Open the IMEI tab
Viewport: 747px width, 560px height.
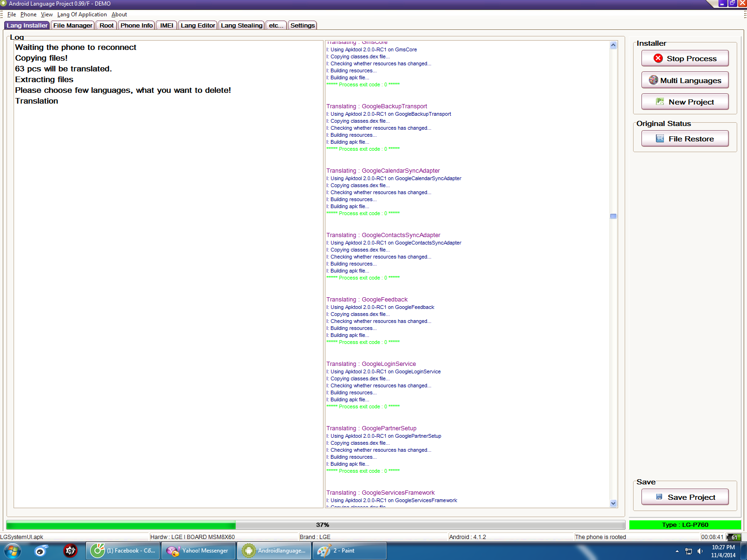point(167,25)
